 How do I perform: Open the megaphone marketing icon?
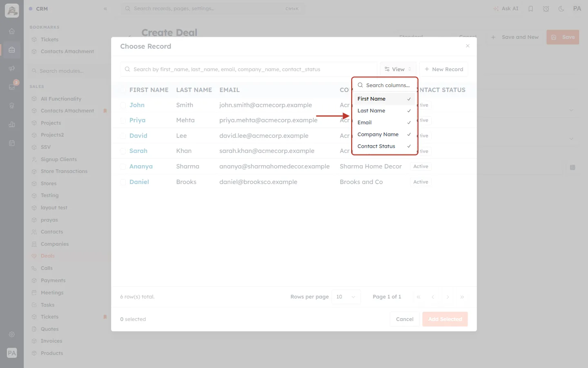(x=12, y=68)
